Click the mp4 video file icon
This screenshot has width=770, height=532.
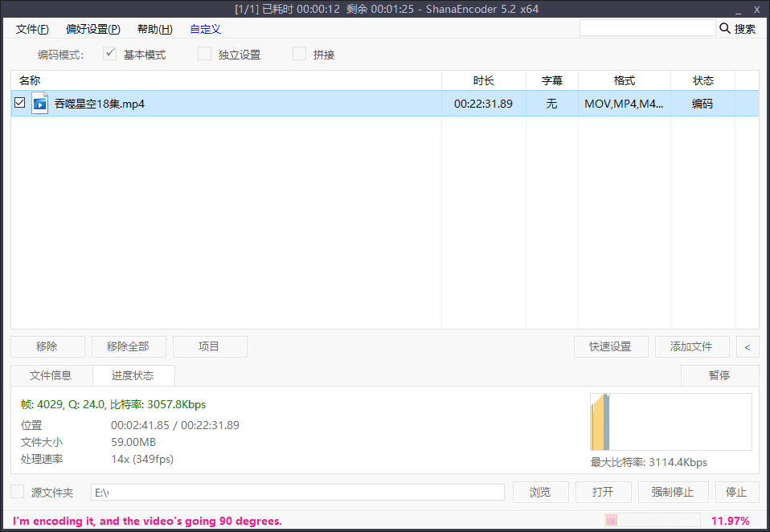pyautogui.click(x=40, y=104)
